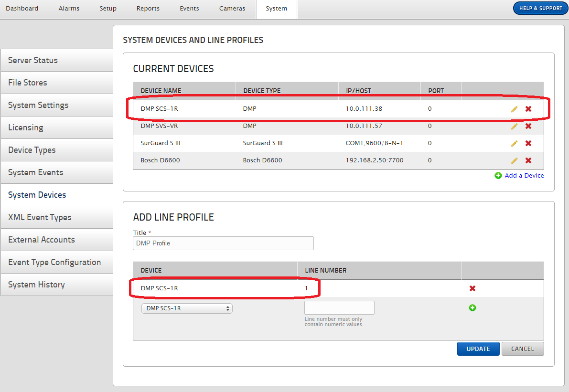
Task: Edit the DMP SVS-VR device with pencil icon
Action: tap(514, 126)
